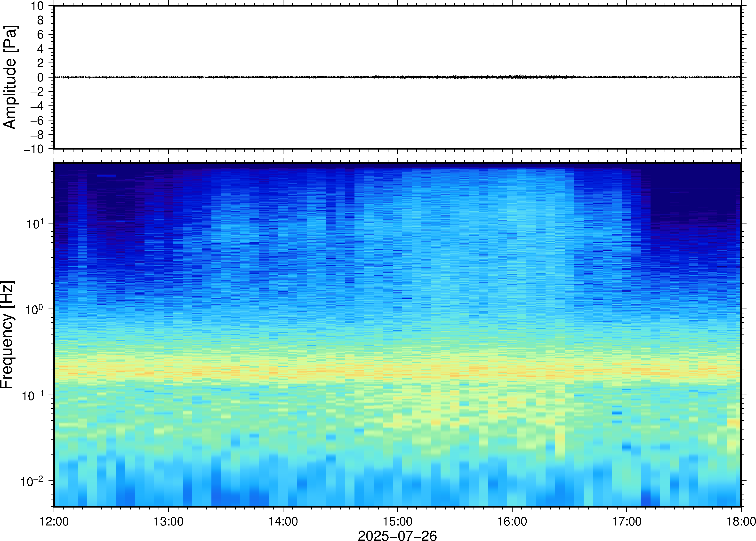Click the amplitude tick label 0
The width and height of the screenshot is (756, 541).
(x=41, y=77)
